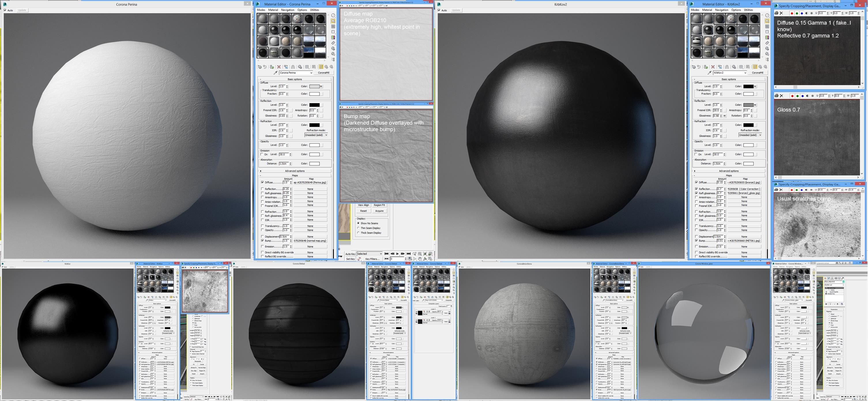Viewport: 868px width, 401px height.
Task: Uncheck the Bump map checkbox in Corona Perina
Action: coord(263,241)
